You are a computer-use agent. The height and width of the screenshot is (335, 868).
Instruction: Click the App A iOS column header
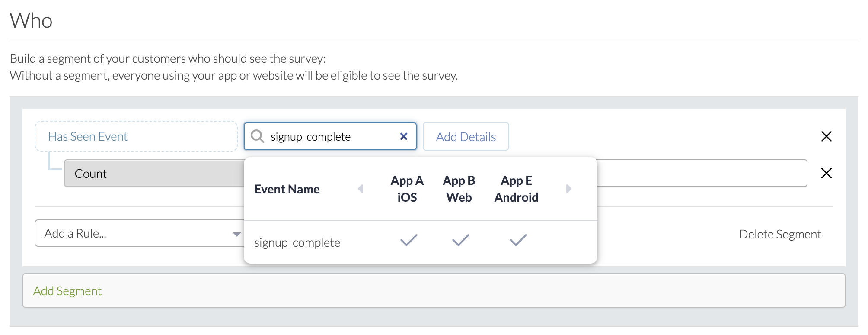(x=407, y=189)
